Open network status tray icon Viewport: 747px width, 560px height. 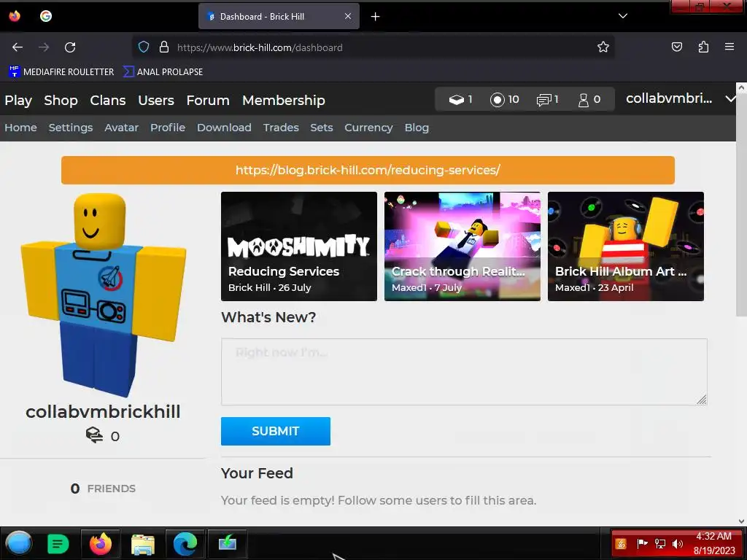click(659, 543)
